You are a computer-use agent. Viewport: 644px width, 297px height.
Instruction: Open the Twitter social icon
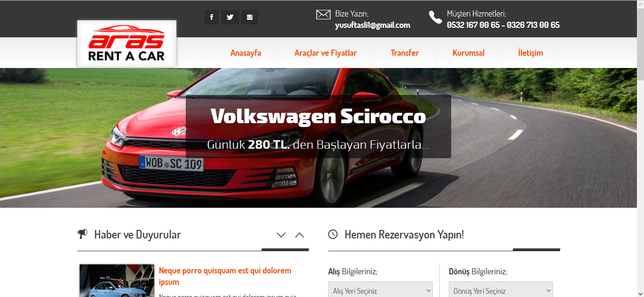(x=230, y=17)
